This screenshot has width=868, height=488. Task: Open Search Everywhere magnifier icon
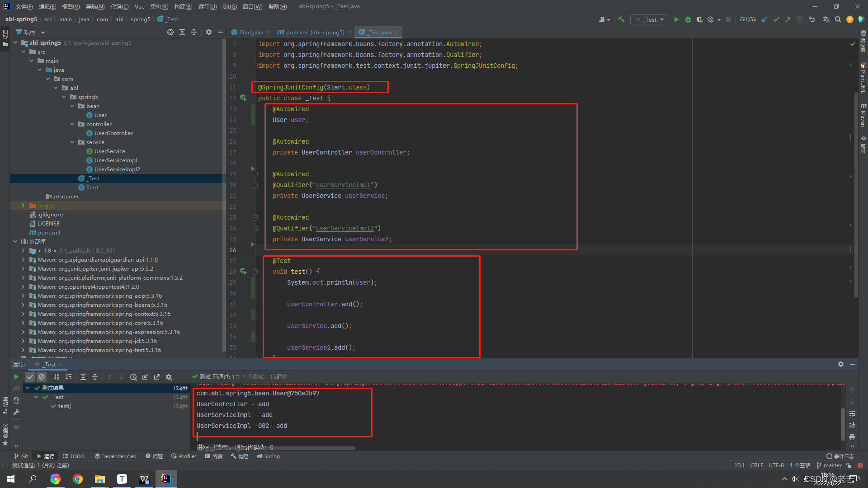pos(838,19)
